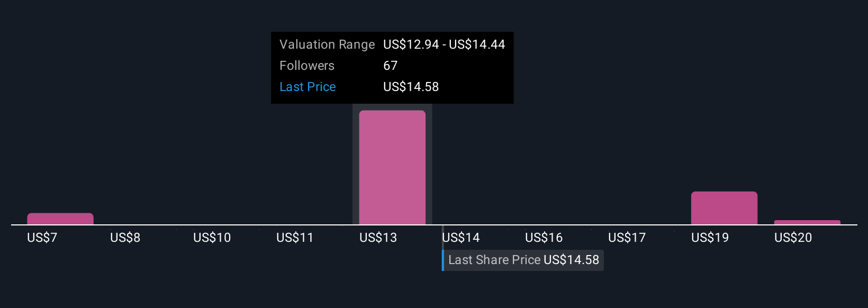This screenshot has width=868, height=308.
Task: Select the US$10 axis label
Action: pos(212,238)
